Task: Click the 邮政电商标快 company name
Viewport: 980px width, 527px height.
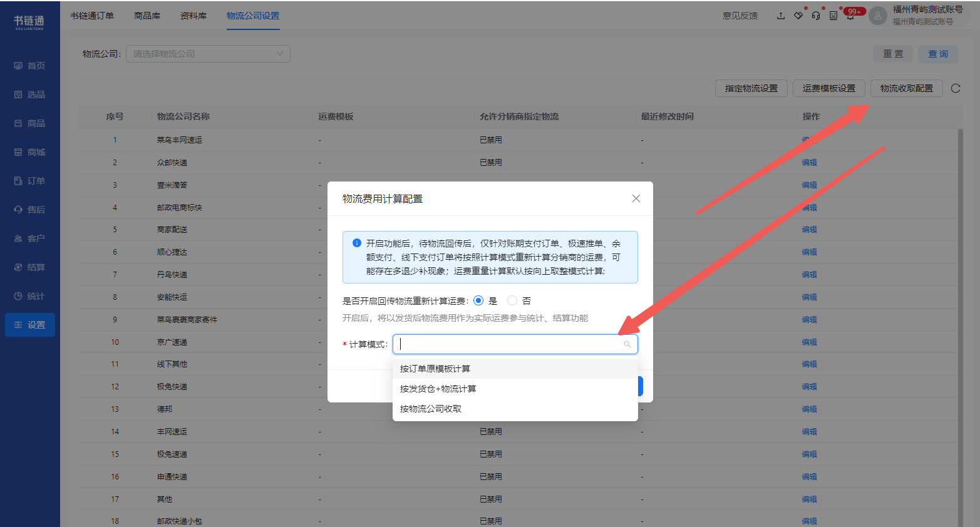Action: (180, 208)
